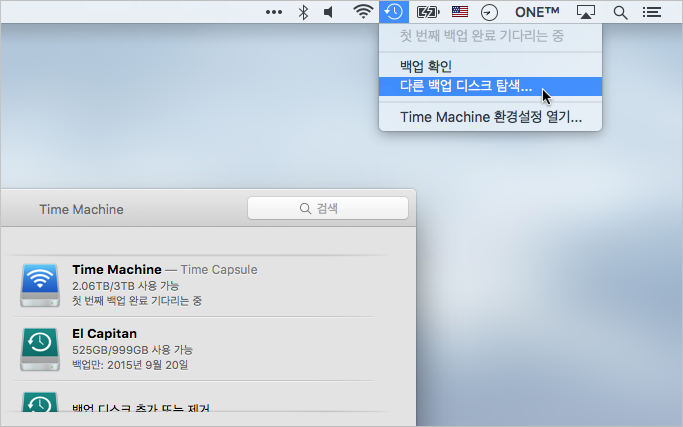Viewport: 683px width, 427px height.
Task: Select 백업 확인 menu item
Action: click(490, 66)
